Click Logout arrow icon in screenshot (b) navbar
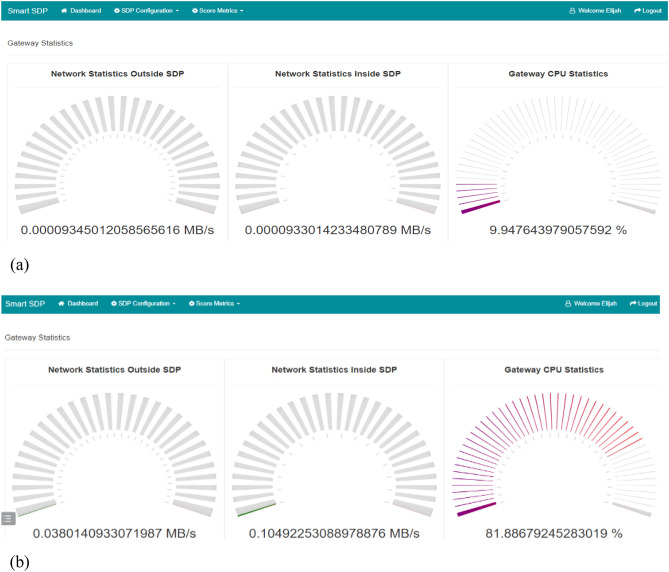 click(634, 303)
